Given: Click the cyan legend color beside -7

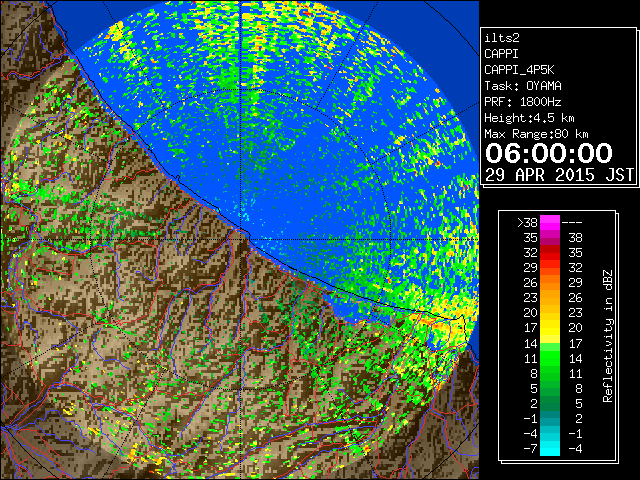Looking at the screenshot, I should pos(550,448).
